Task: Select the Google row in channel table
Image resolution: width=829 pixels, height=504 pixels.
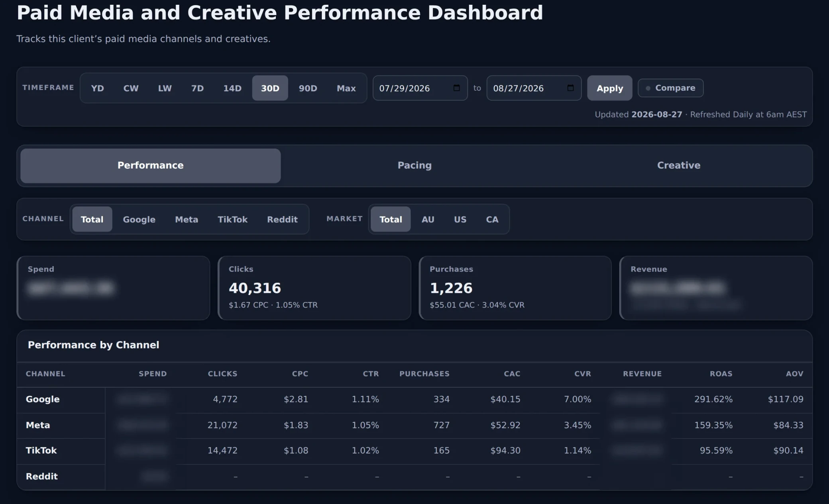Action: tap(414, 400)
